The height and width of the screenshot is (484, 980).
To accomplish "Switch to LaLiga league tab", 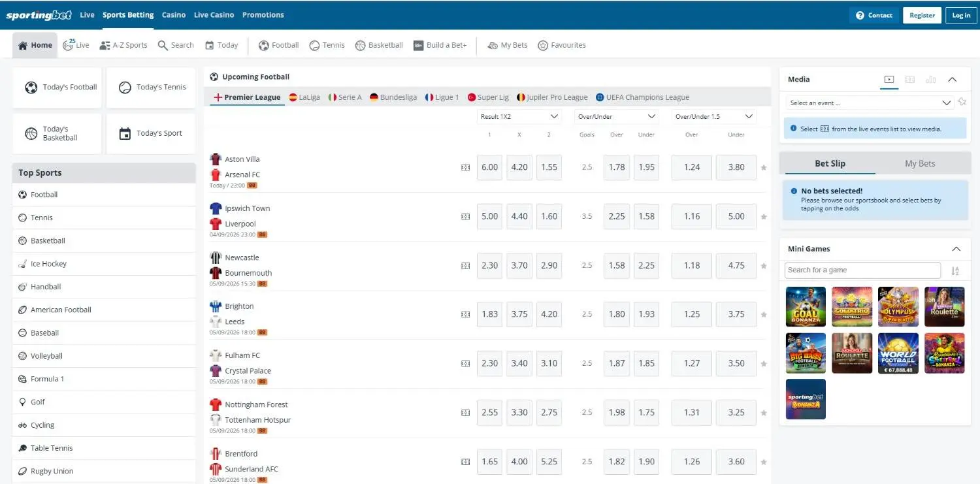I will point(304,97).
